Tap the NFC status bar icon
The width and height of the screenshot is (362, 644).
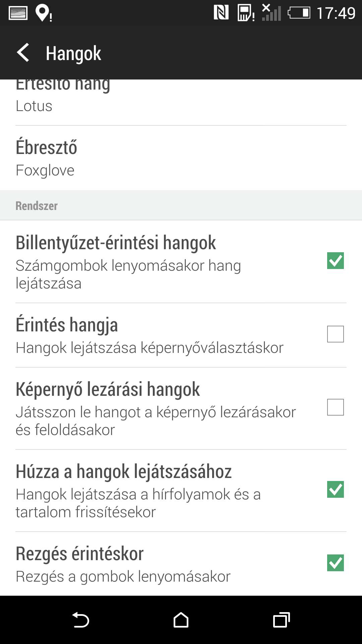(221, 13)
